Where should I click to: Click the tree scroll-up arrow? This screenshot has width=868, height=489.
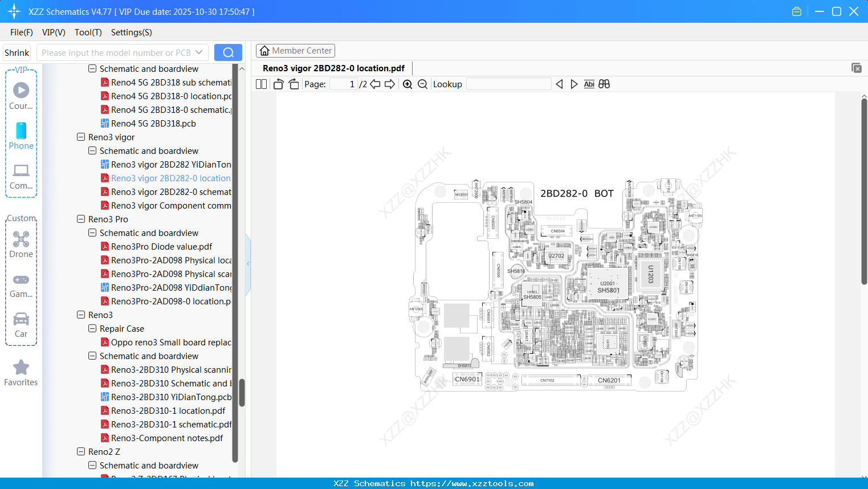(x=242, y=69)
